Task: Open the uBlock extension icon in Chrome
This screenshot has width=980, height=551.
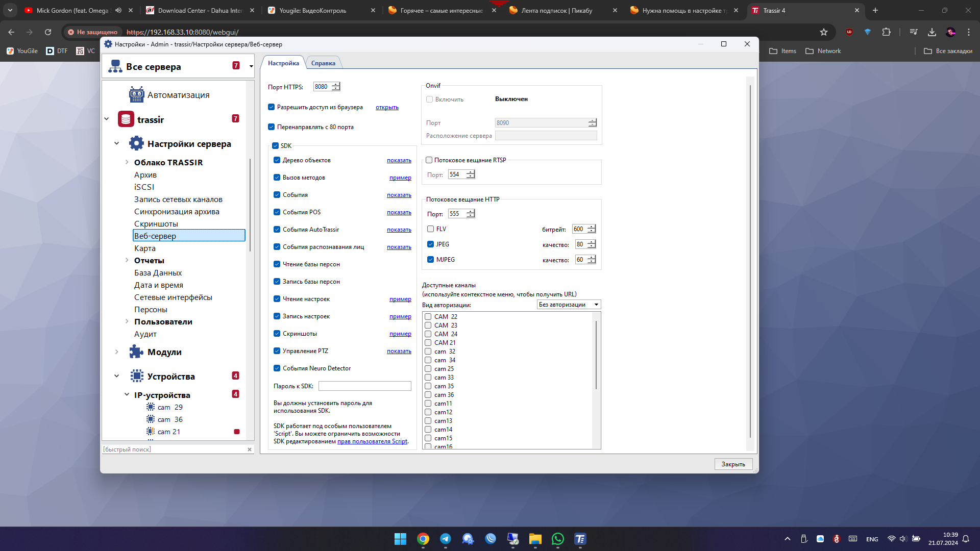Action: coord(849,32)
